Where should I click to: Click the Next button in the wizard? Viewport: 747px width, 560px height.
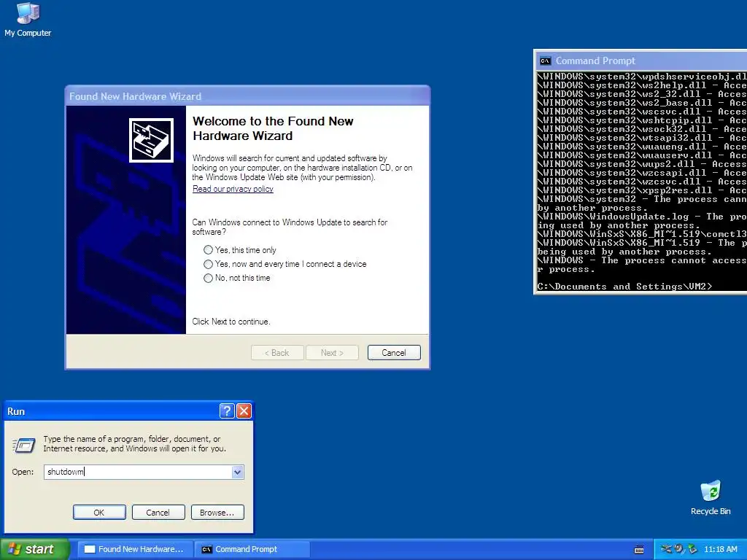(x=332, y=353)
